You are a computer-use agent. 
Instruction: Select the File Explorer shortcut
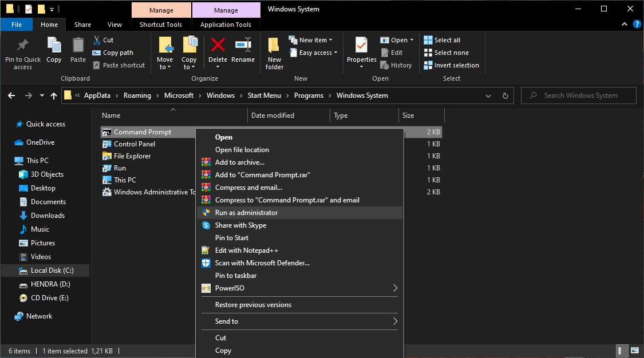(x=132, y=156)
